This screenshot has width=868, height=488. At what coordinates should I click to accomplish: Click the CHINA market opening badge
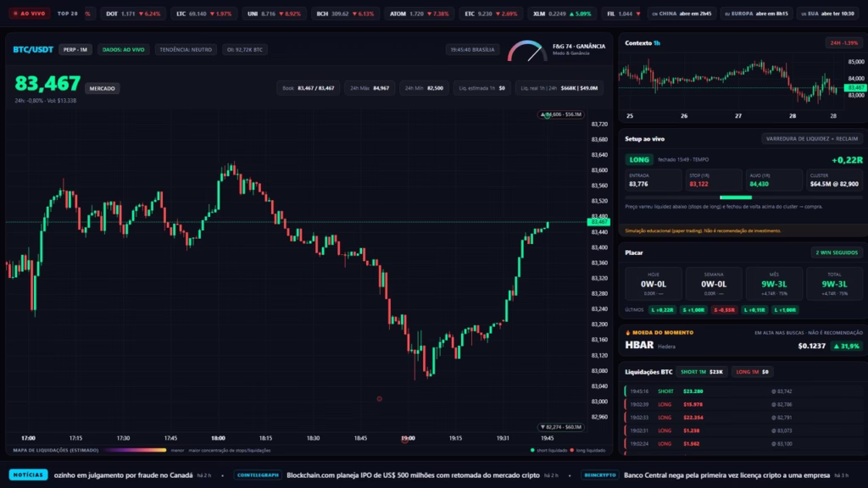pyautogui.click(x=682, y=14)
